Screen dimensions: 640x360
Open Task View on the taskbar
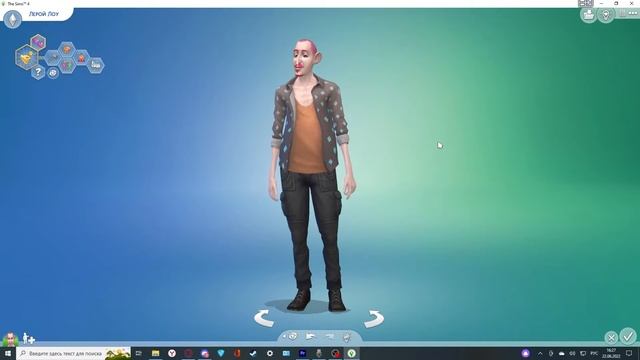tap(139, 353)
